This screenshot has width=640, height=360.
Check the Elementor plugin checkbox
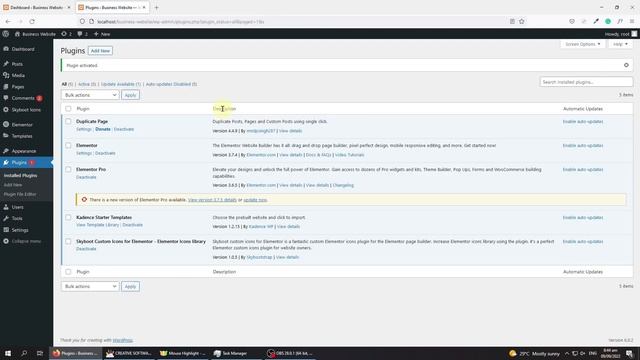pos(68,145)
